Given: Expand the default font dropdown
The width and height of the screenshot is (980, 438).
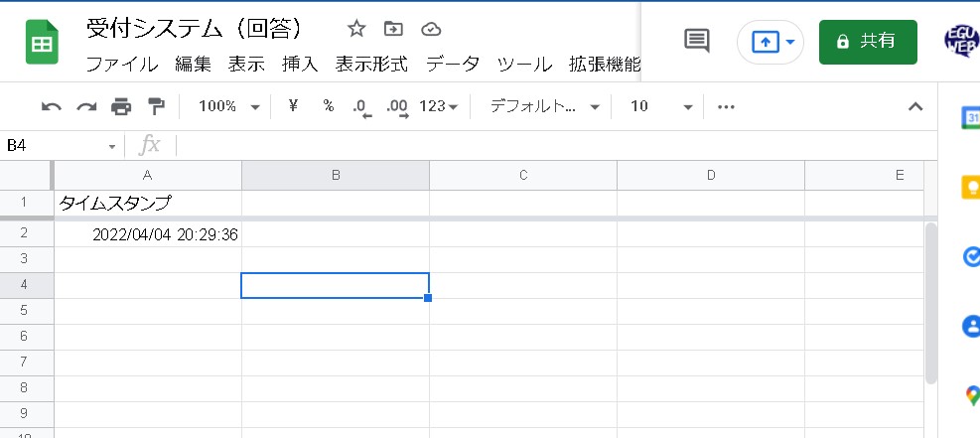Looking at the screenshot, I should [x=545, y=106].
